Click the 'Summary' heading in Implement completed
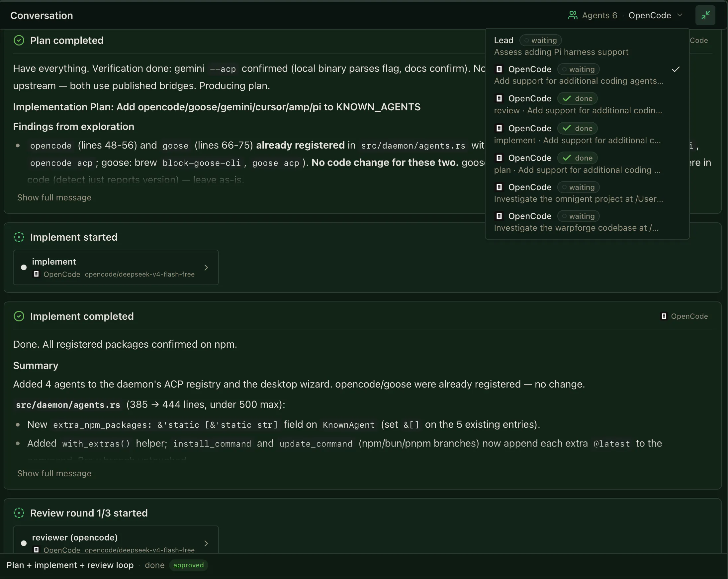This screenshot has height=579, width=728. point(36,366)
